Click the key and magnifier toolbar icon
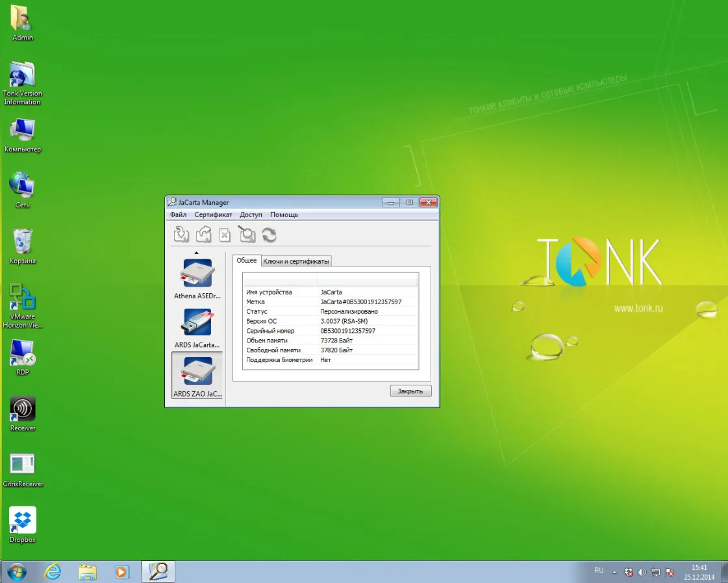 pos(247,235)
